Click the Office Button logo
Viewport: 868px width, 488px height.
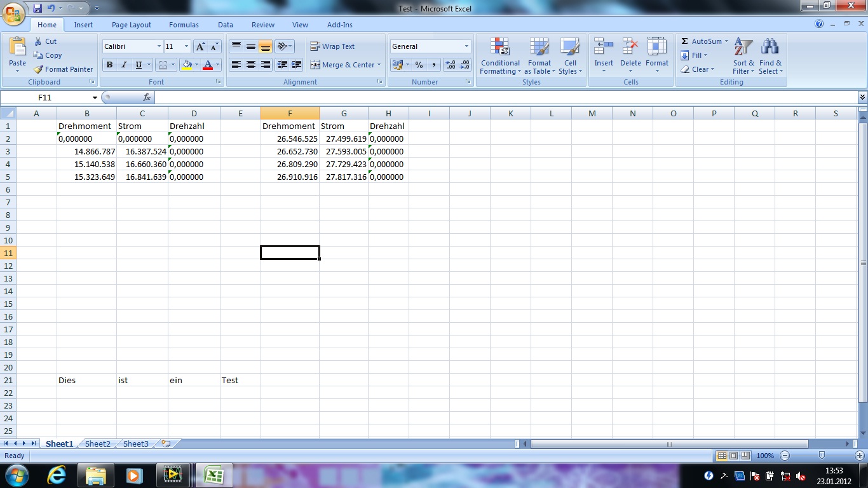tap(14, 13)
